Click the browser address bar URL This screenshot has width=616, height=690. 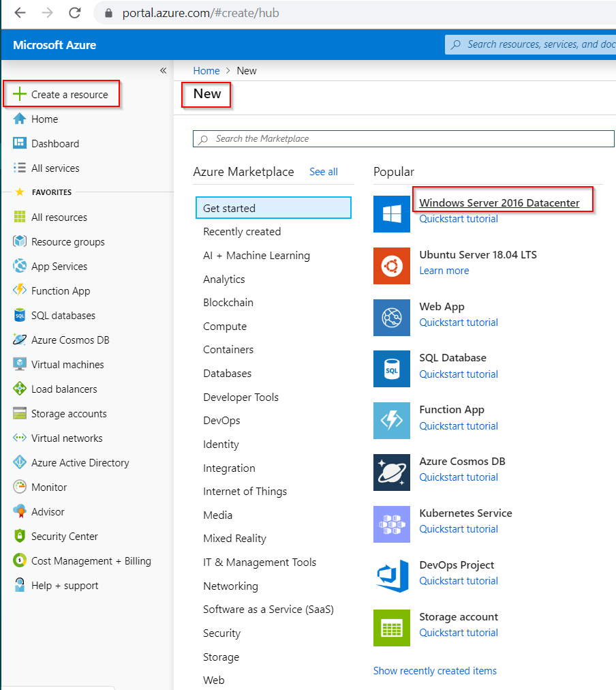pos(200,13)
